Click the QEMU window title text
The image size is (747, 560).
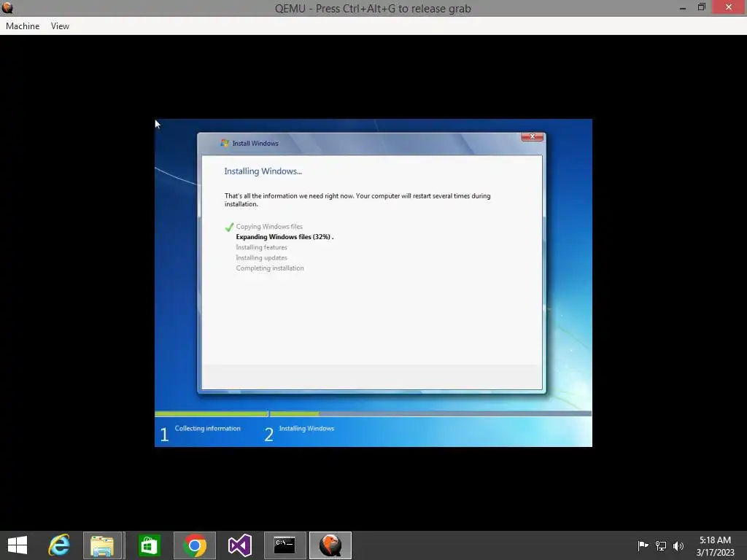tap(373, 8)
